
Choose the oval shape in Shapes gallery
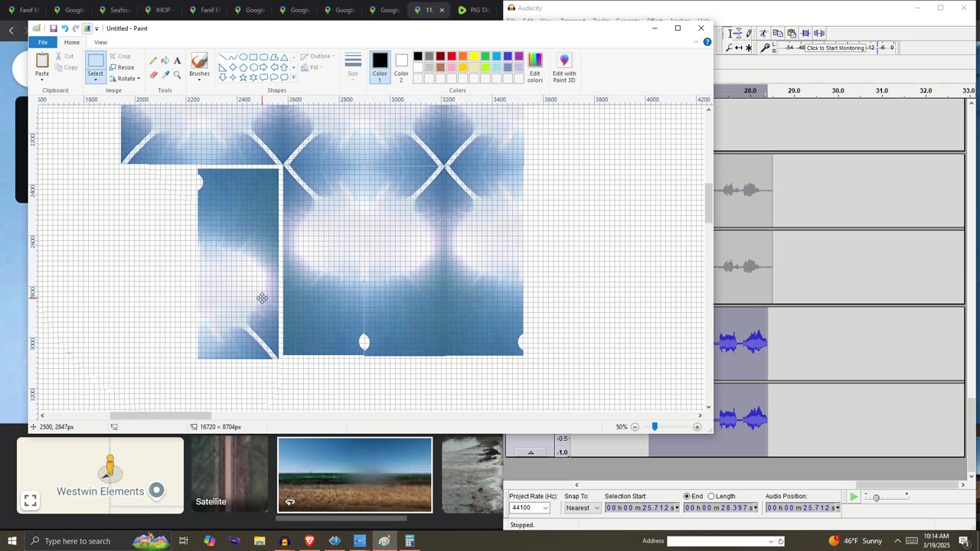243,57
